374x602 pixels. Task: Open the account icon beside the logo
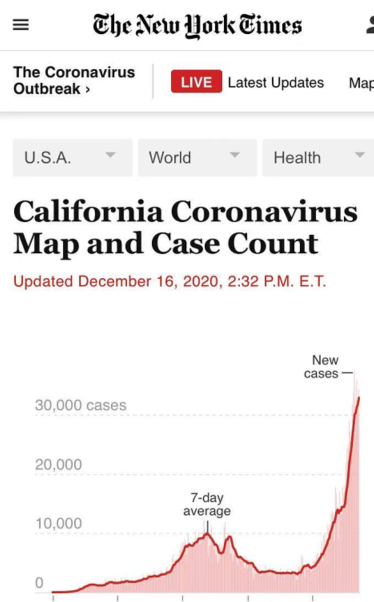tap(370, 25)
